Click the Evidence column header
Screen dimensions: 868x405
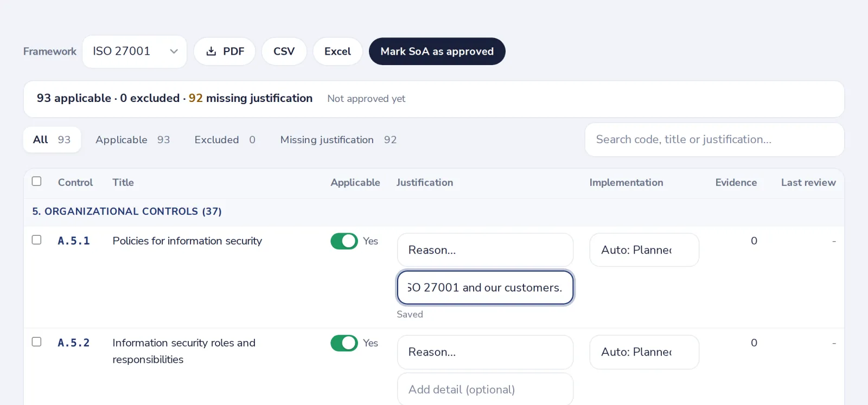736,183
